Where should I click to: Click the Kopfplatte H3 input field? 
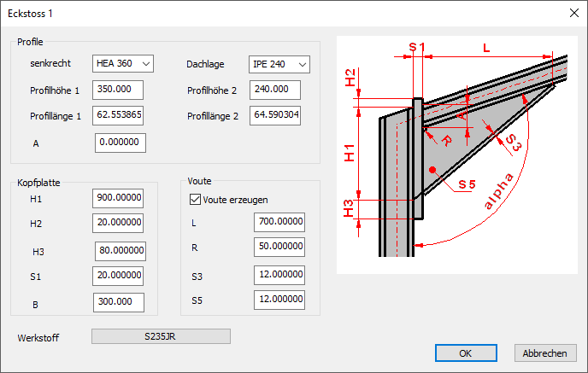pos(121,251)
